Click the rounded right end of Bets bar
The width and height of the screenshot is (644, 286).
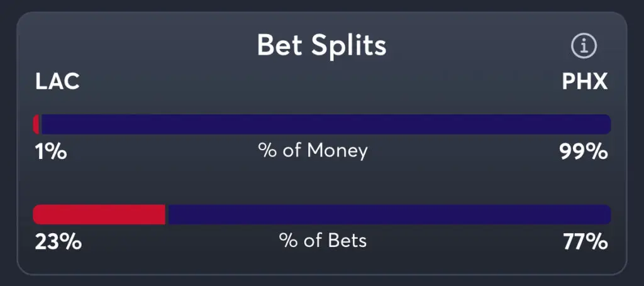pyautogui.click(x=607, y=214)
